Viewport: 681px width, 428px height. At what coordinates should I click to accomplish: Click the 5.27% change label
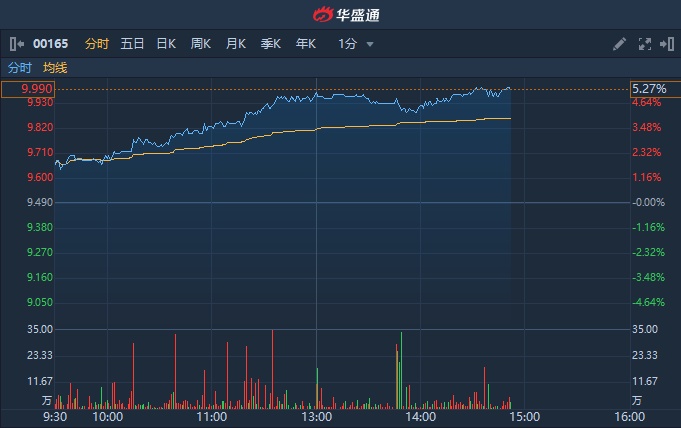pyautogui.click(x=648, y=89)
